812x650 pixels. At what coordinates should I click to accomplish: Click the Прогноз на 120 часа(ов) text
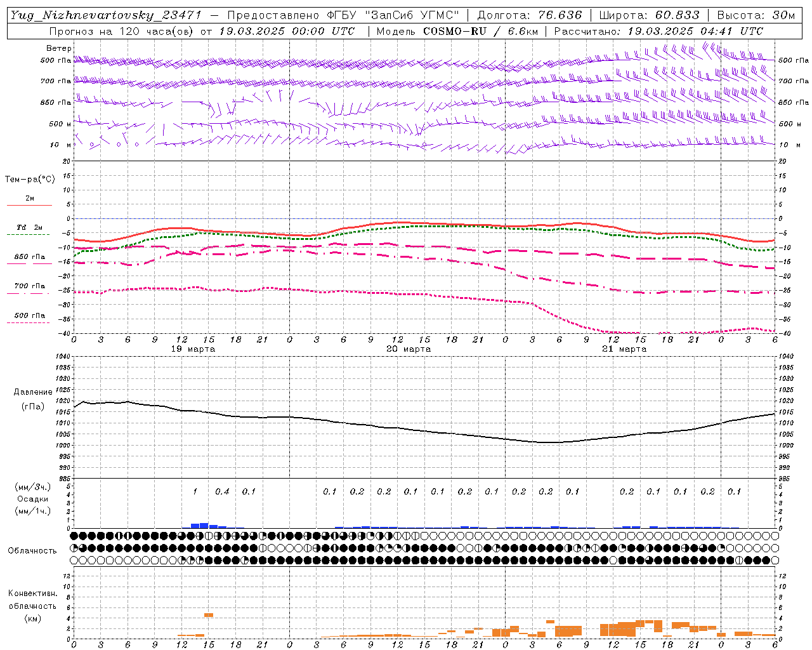pyautogui.click(x=122, y=31)
